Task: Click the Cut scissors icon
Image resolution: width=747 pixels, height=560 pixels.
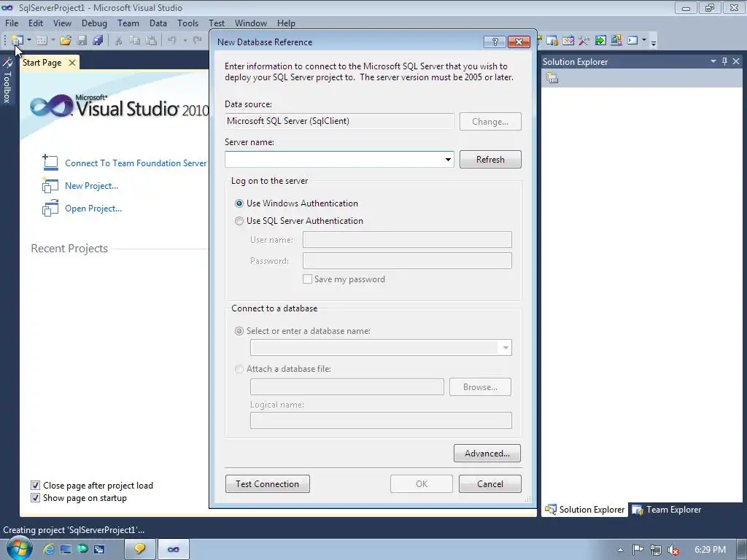Action: [x=119, y=41]
